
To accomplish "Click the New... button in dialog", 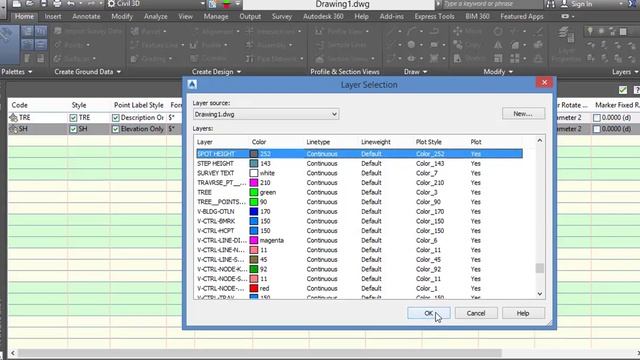I will [x=523, y=113].
